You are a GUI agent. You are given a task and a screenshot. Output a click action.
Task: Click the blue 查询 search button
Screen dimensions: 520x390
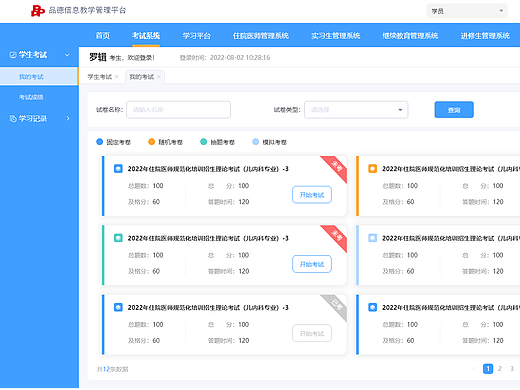[x=454, y=110]
